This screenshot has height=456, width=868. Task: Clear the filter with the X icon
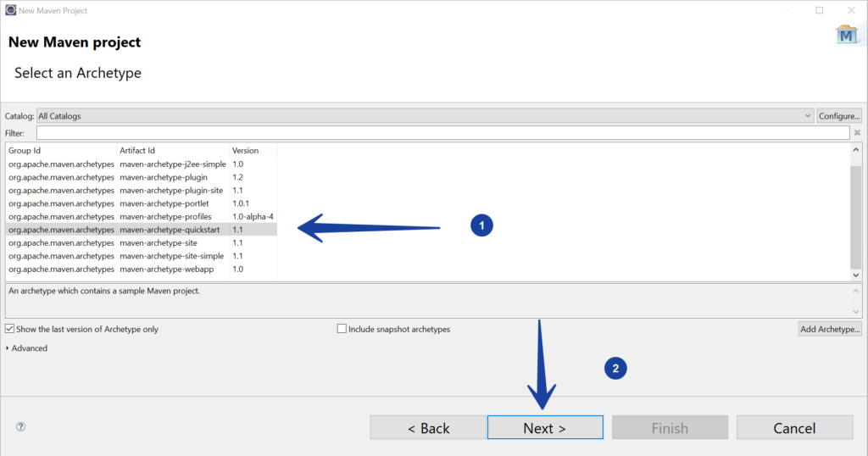click(857, 133)
